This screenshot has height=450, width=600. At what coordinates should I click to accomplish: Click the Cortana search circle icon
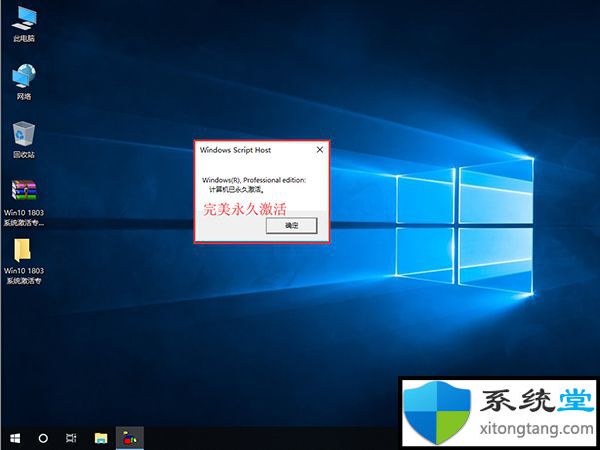tap(43, 438)
